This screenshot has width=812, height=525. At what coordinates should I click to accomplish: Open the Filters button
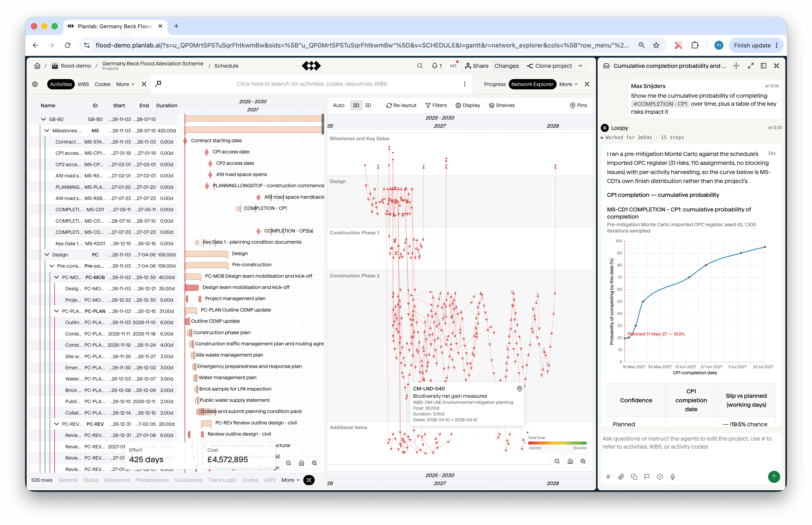point(436,105)
